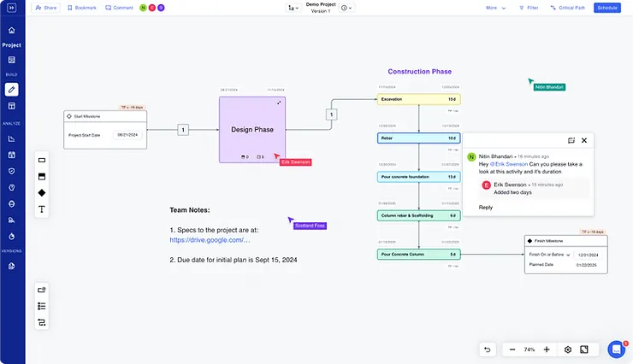Select the Rebar activity
633x364 pixels.
point(418,138)
